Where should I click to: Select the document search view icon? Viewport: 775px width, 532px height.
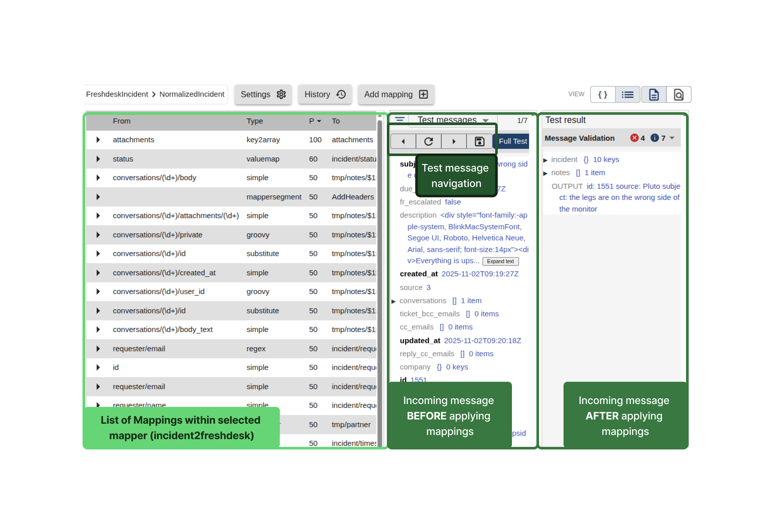[679, 95]
